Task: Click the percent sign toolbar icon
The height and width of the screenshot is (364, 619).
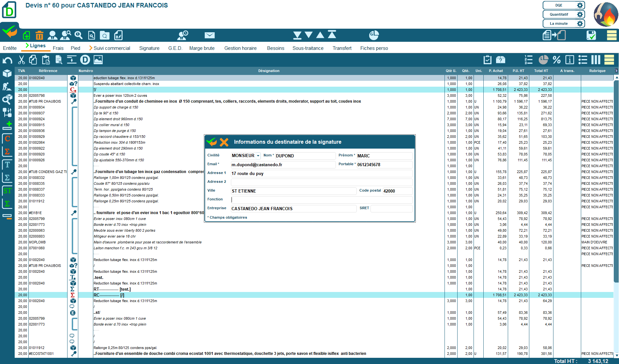Action: [x=556, y=60]
